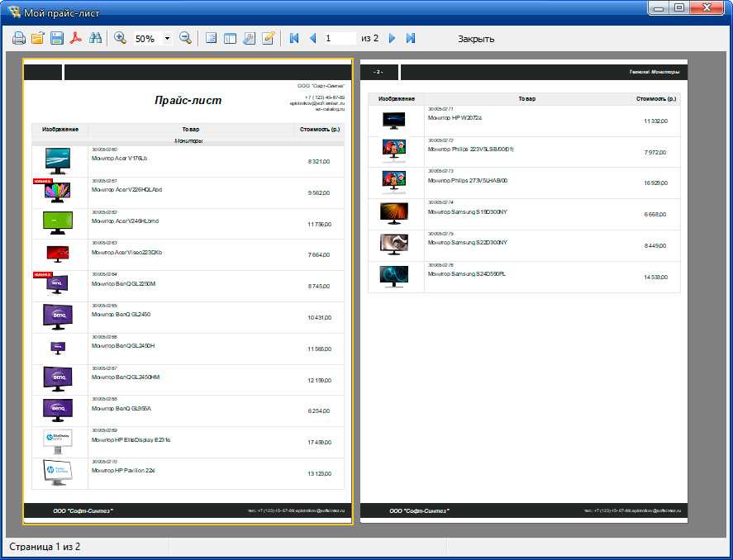Print the price list report
Viewport: 733px width, 560px height.
point(19,38)
